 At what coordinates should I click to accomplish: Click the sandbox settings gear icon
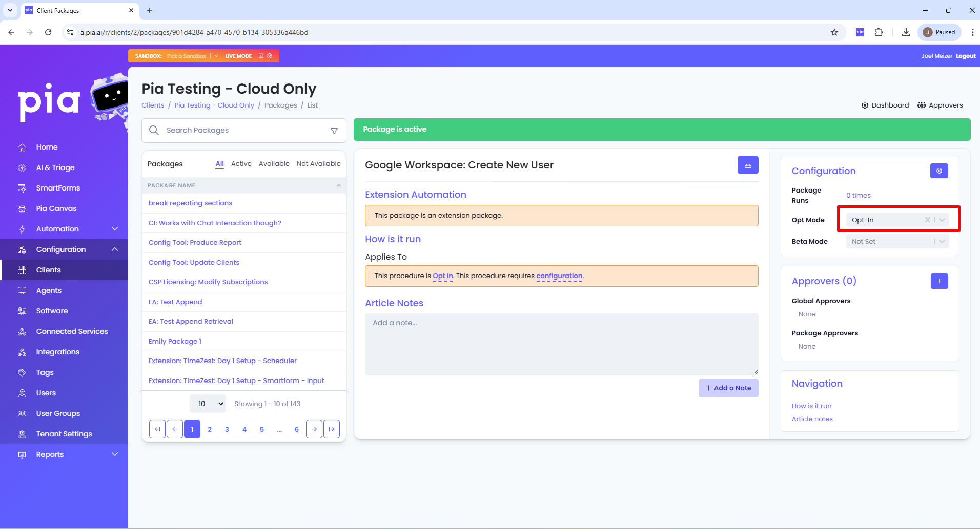coord(270,56)
